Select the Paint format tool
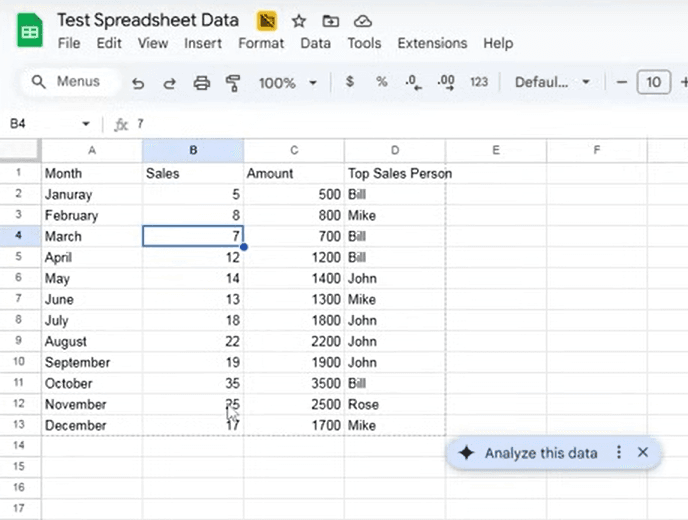This screenshot has height=520, width=688. tap(233, 82)
